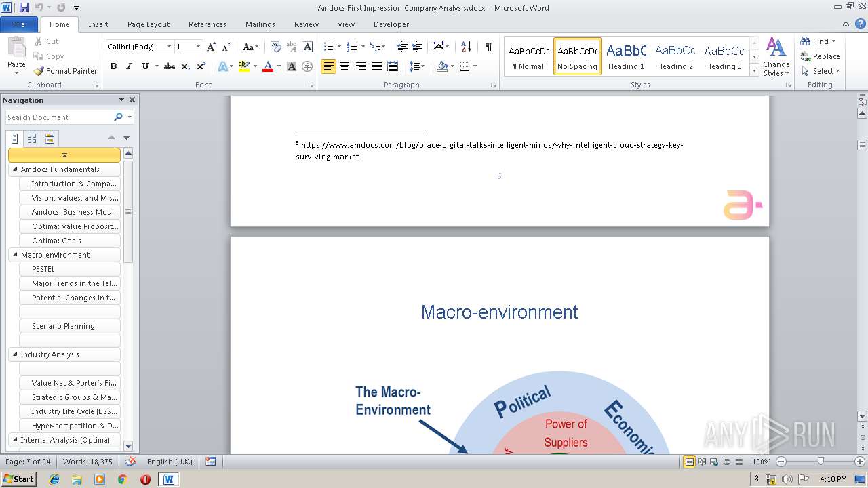Browse pages tab in Navigation pane
This screenshot has width=868, height=488.
(32, 138)
